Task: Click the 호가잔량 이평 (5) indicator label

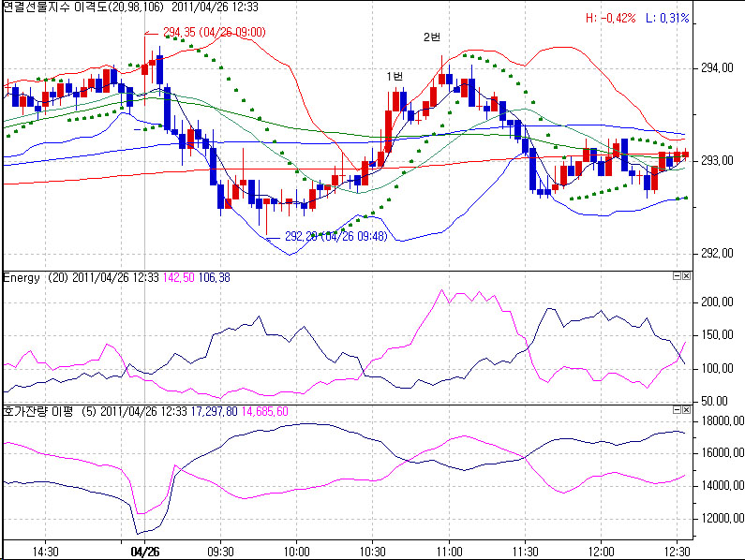Action: pos(51,411)
